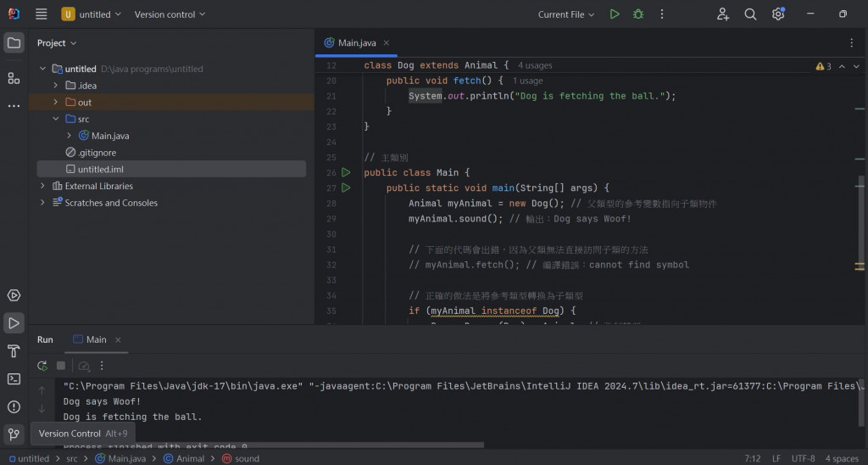Collapse the src folder

(55, 119)
